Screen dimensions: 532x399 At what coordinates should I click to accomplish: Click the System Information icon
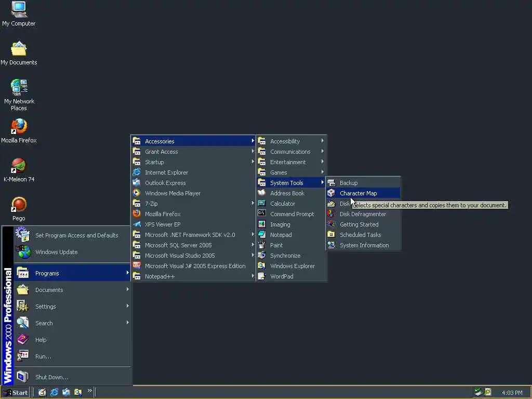point(331,245)
